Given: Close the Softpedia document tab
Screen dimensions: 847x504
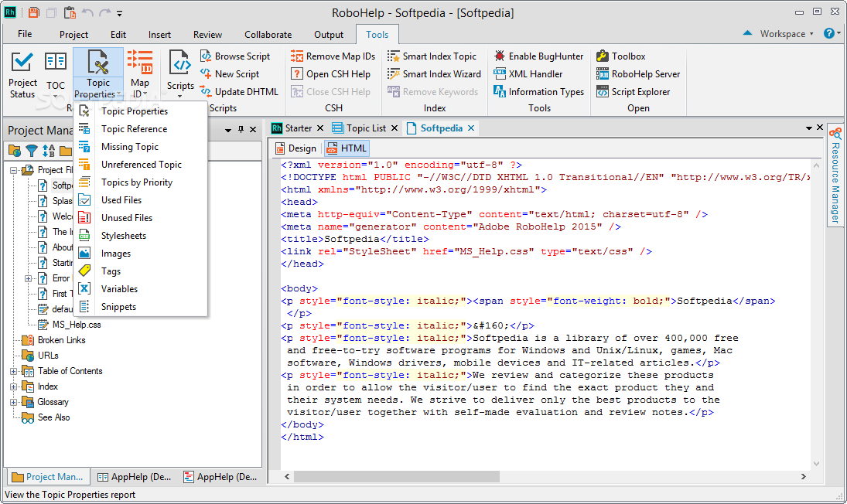Looking at the screenshot, I should (471, 128).
